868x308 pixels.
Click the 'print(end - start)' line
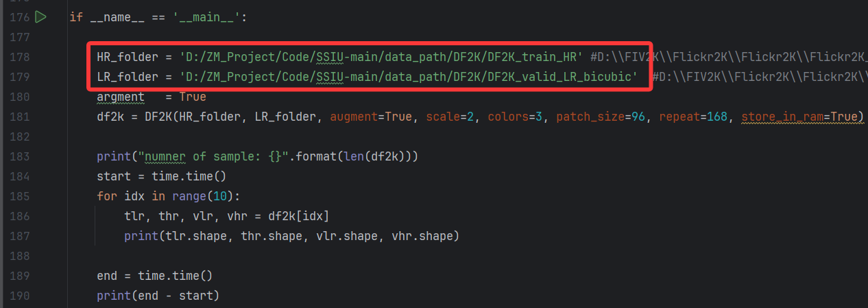pos(158,296)
